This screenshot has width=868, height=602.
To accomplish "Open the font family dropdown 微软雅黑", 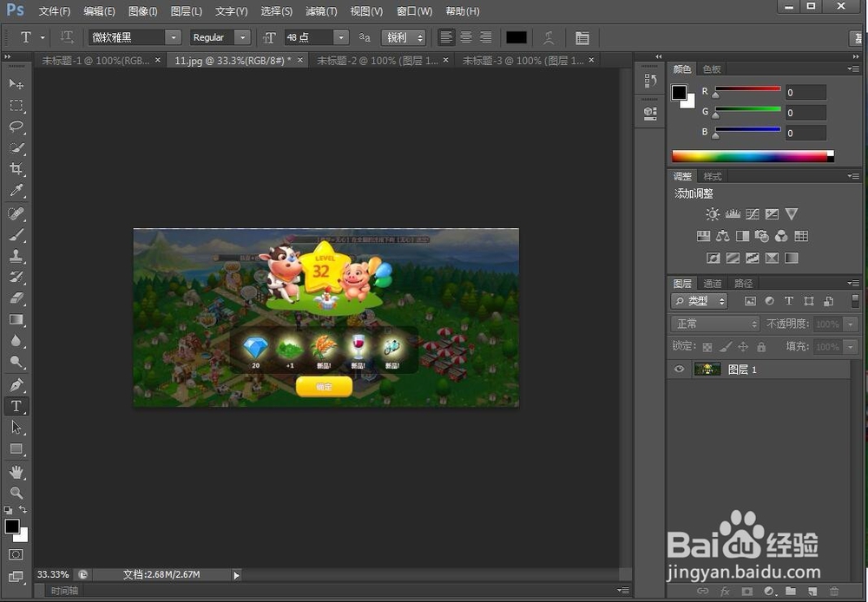I will (x=174, y=37).
